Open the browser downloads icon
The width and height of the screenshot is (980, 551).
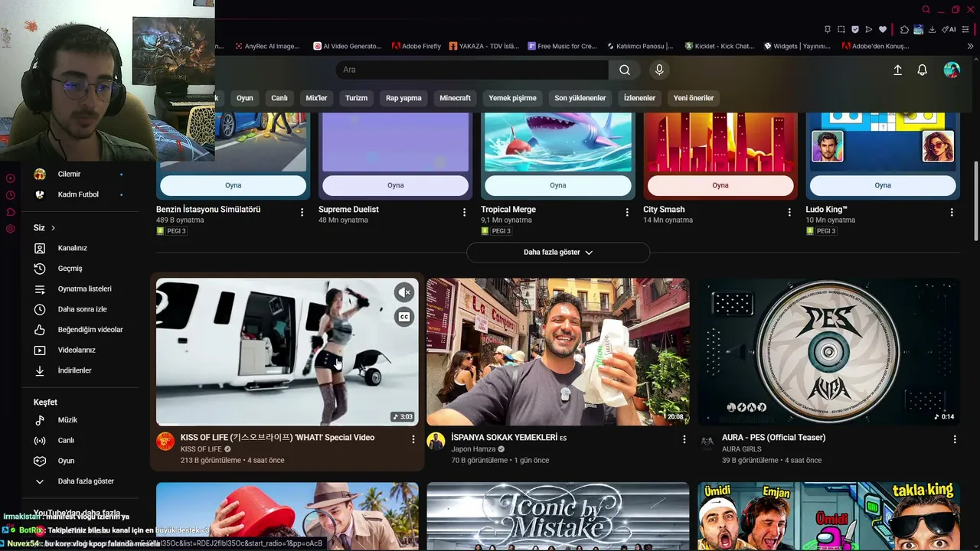932,30
